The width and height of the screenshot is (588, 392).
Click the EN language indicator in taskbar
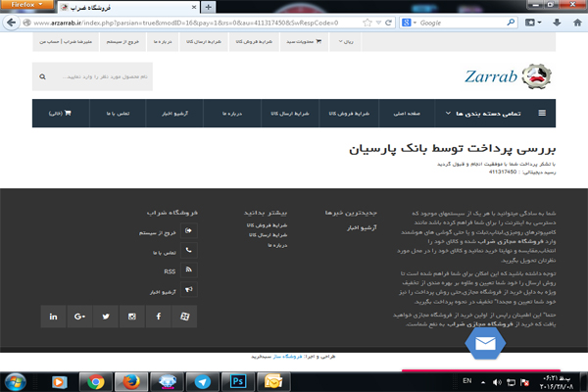466,381
